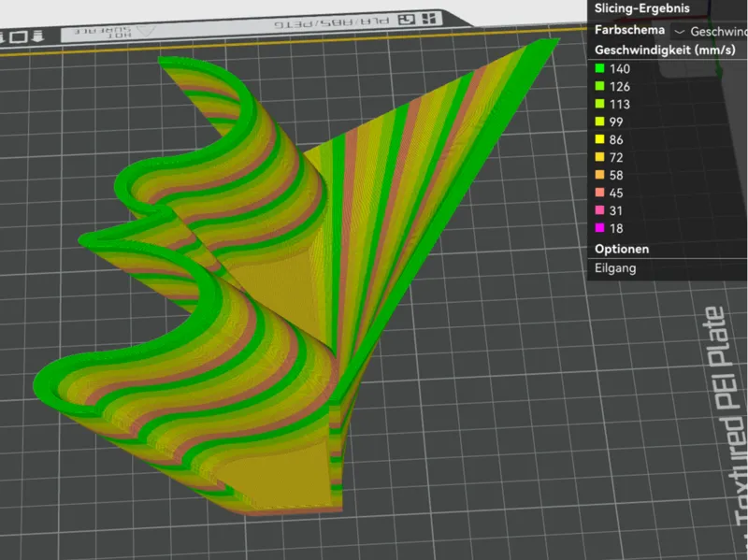This screenshot has width=748, height=560.
Task: Select the salmon 45 speed swatch
Action: coord(599,193)
